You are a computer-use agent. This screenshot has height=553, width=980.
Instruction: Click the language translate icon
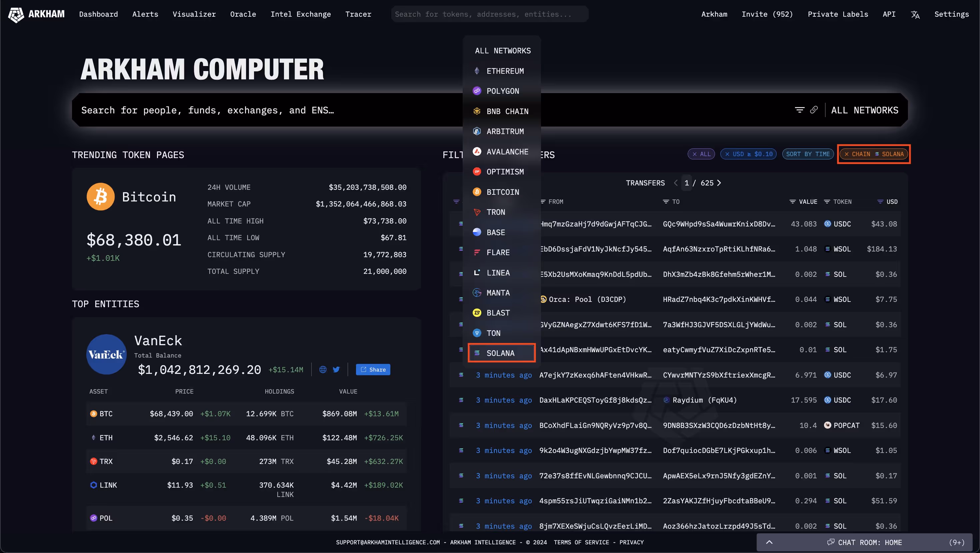pos(915,14)
